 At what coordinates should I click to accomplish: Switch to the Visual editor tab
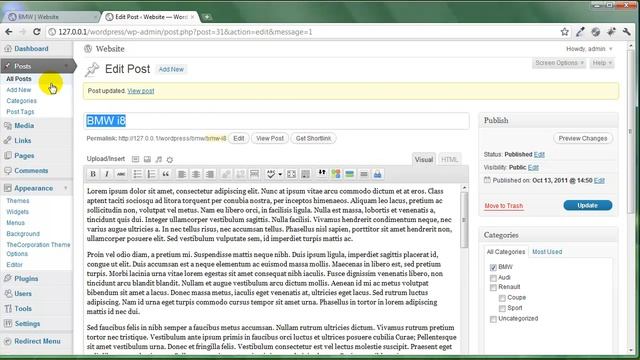click(x=424, y=159)
